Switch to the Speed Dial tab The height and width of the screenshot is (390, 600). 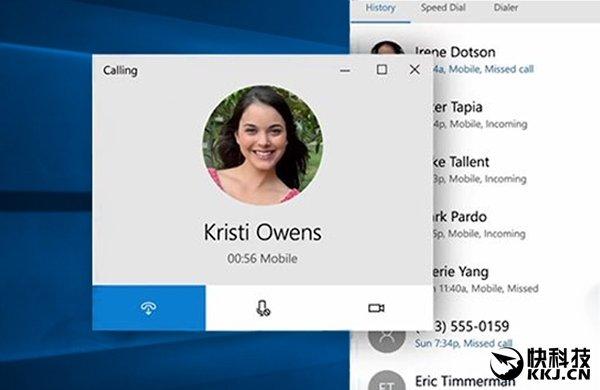point(443,8)
